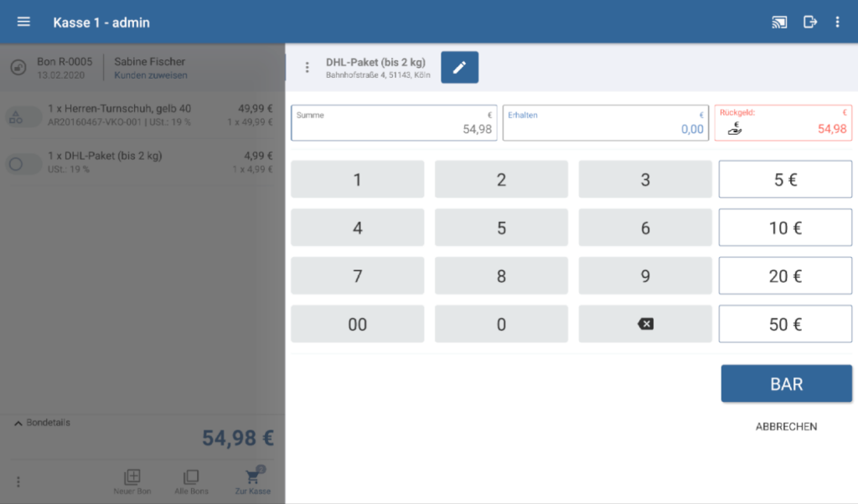Open the DHL-Paket three-dot options menu

pos(307,68)
